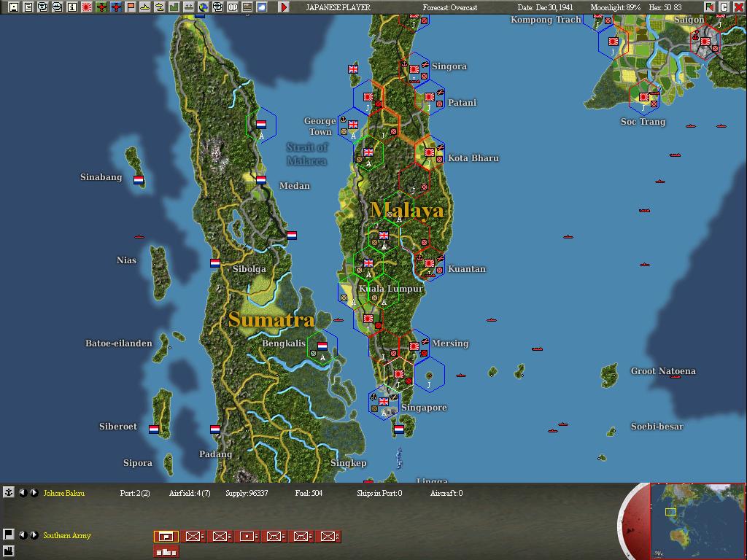Screen dimensions: 747x560
Task: Click the 'Aircraft: 0' text
Action: [446, 493]
